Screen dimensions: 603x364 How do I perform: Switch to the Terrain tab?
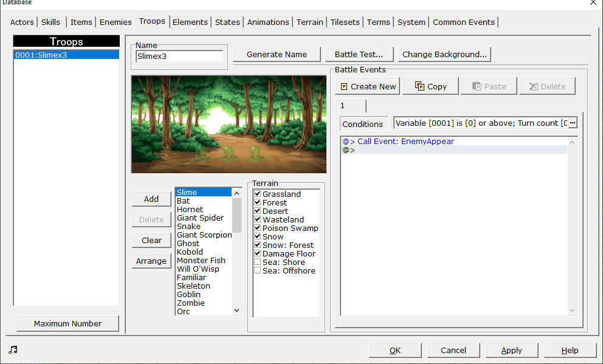coord(309,22)
